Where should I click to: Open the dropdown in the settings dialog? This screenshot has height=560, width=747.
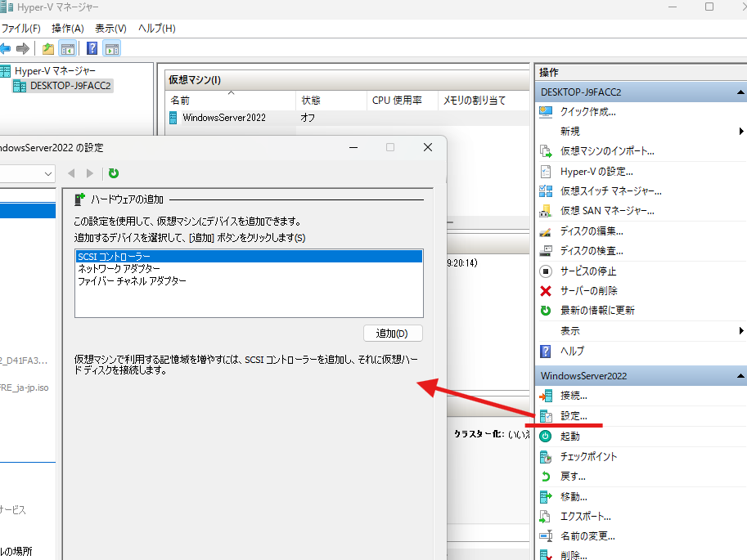point(48,173)
